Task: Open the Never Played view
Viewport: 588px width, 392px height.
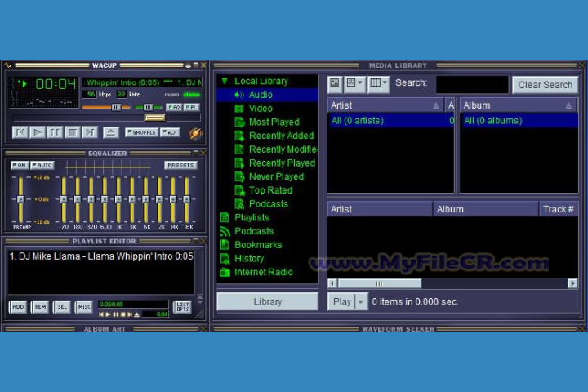Action: pyautogui.click(x=276, y=176)
